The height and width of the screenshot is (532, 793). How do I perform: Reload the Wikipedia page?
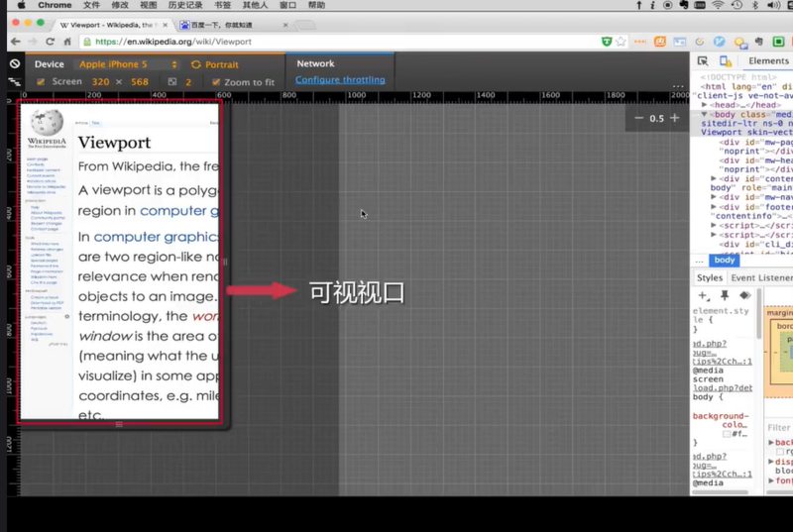click(51, 42)
